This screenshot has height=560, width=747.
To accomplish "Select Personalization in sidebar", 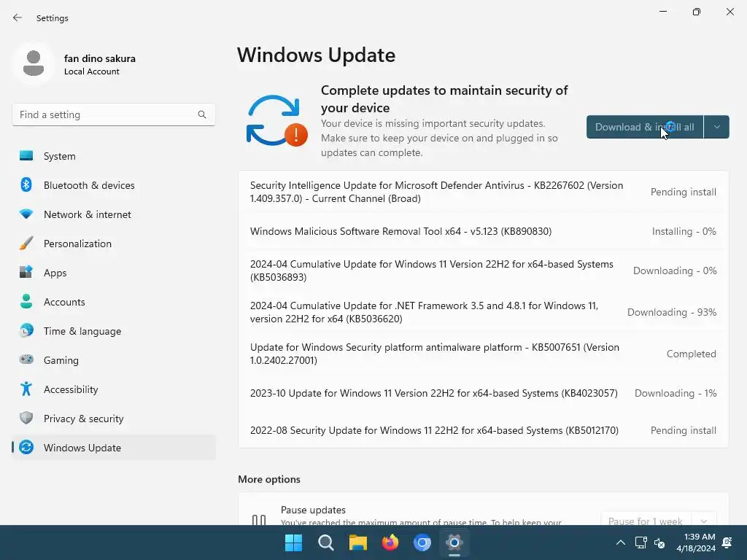I will [x=114, y=244].
